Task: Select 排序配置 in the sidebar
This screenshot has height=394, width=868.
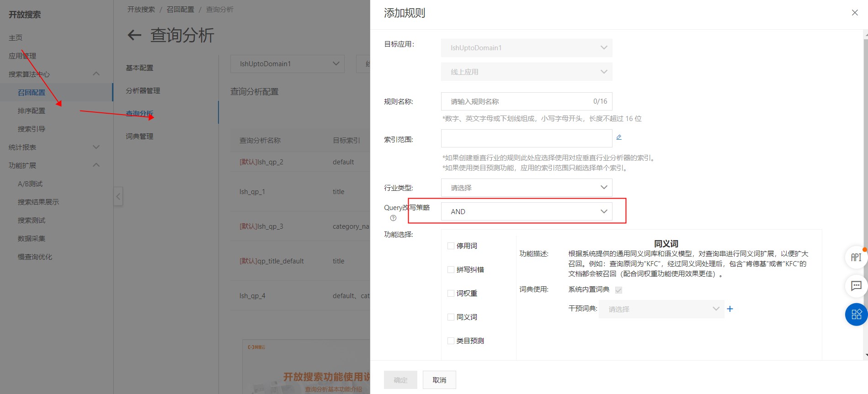Action: 32,110
